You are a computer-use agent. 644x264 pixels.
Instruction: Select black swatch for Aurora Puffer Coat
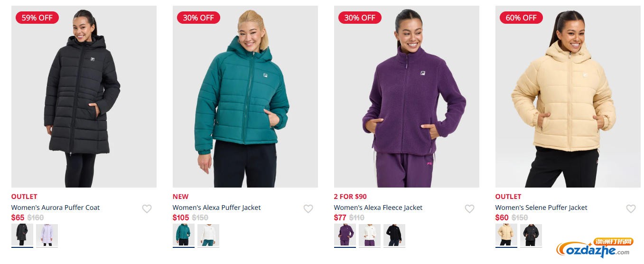click(x=22, y=235)
